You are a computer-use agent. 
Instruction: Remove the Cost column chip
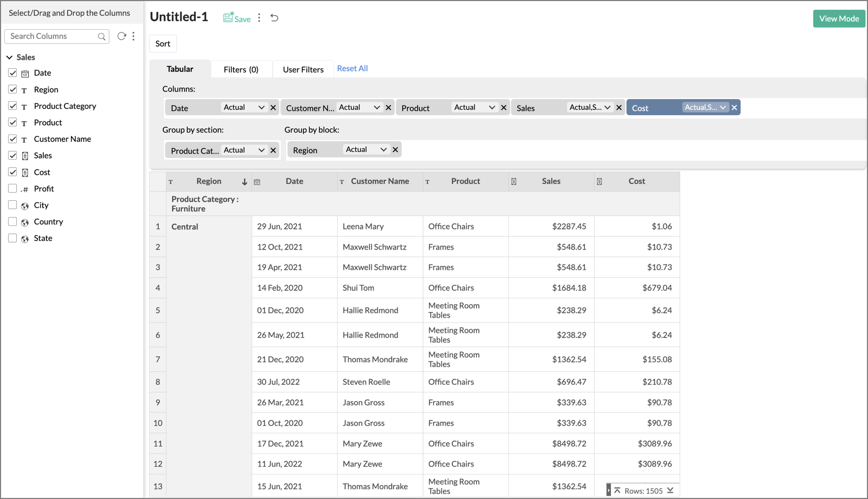tap(734, 108)
